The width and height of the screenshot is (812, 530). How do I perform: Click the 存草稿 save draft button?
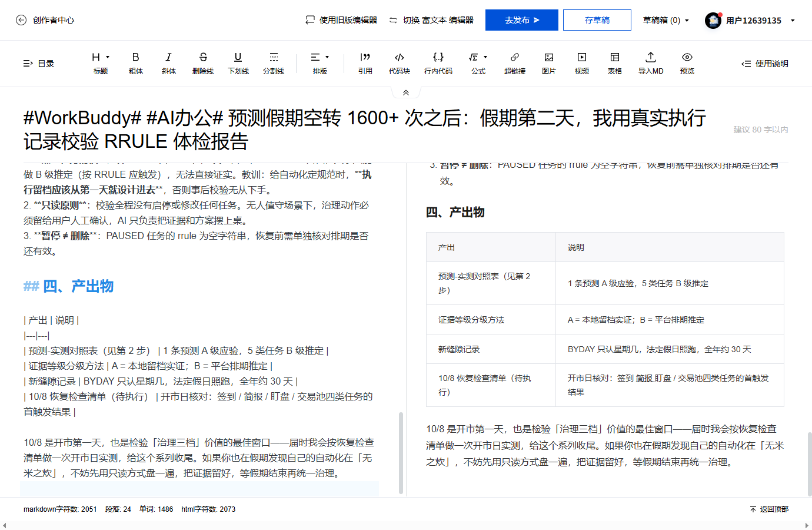coord(597,20)
